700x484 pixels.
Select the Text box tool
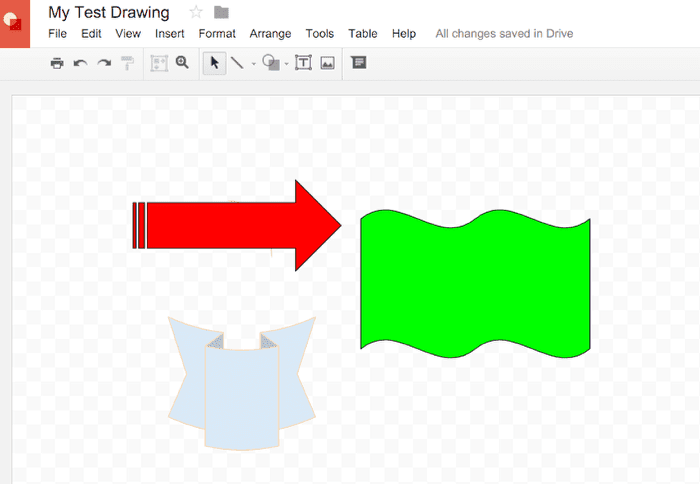pos(304,63)
